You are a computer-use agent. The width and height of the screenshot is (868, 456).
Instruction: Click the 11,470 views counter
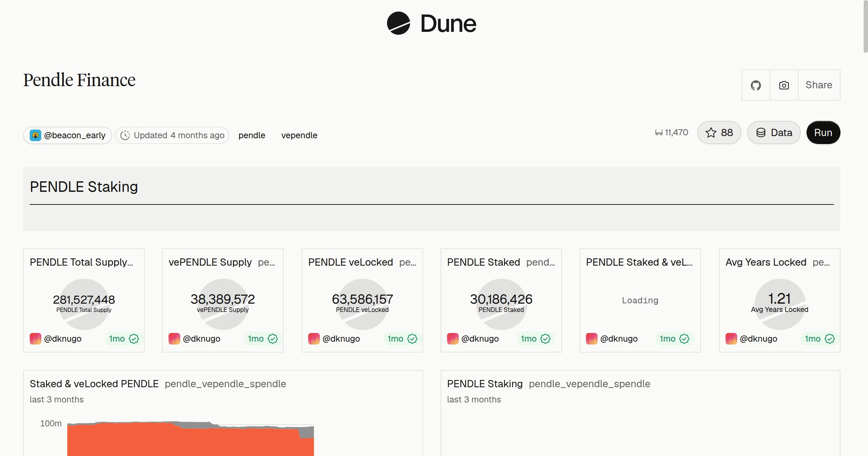click(671, 132)
